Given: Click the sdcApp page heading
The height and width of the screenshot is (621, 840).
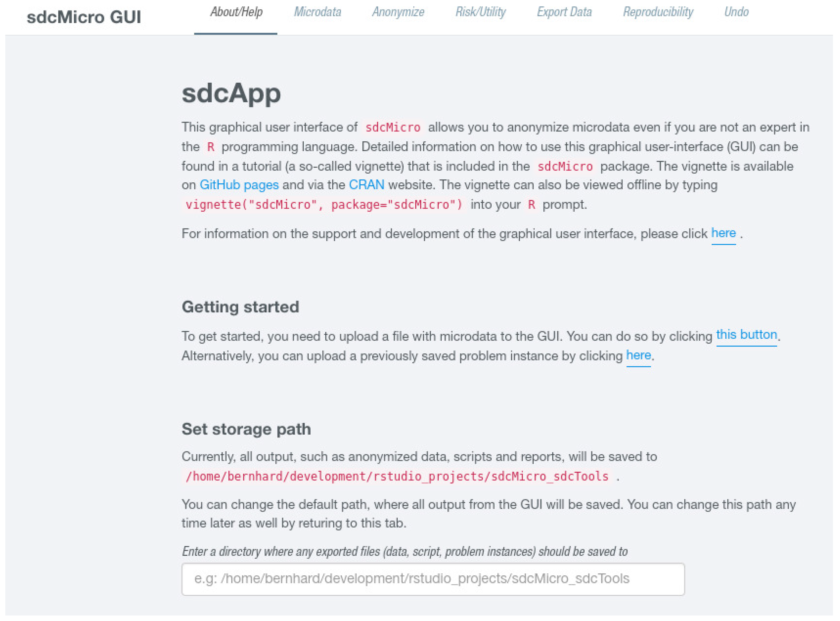Looking at the screenshot, I should (231, 93).
